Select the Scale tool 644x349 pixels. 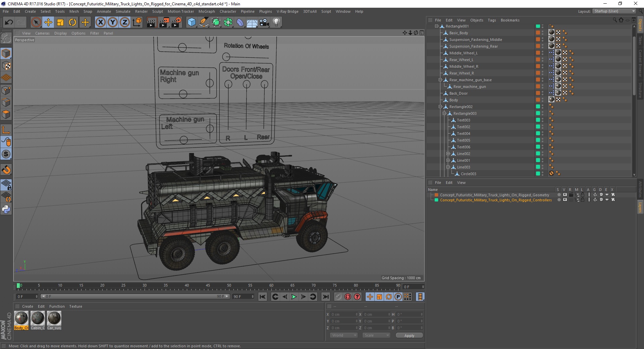click(x=60, y=22)
